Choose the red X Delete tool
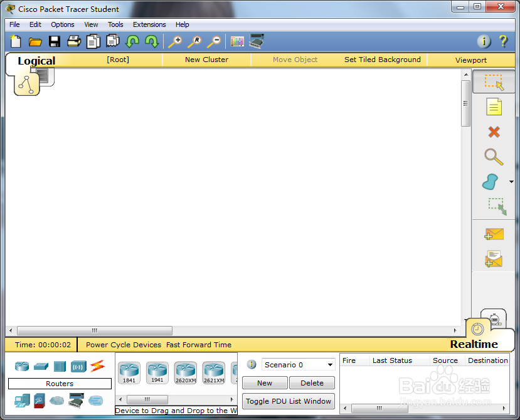The image size is (520, 420). [494, 132]
